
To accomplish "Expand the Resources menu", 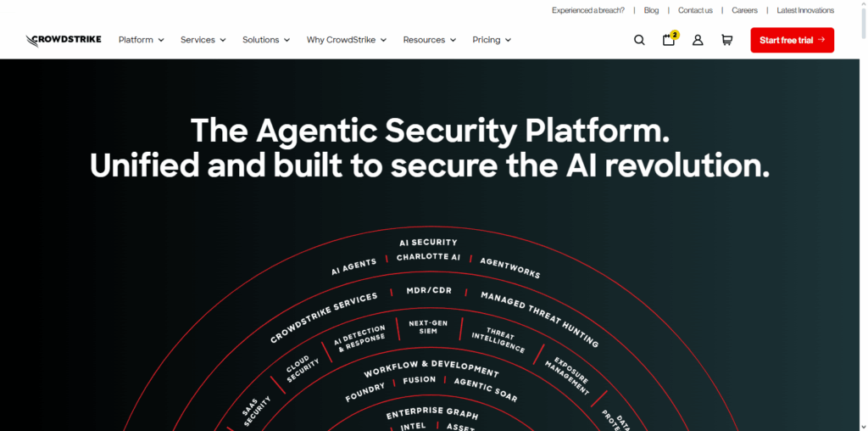I will (430, 40).
